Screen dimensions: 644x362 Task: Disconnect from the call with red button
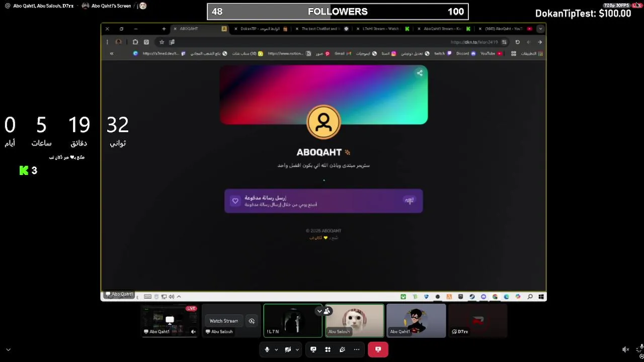378,349
